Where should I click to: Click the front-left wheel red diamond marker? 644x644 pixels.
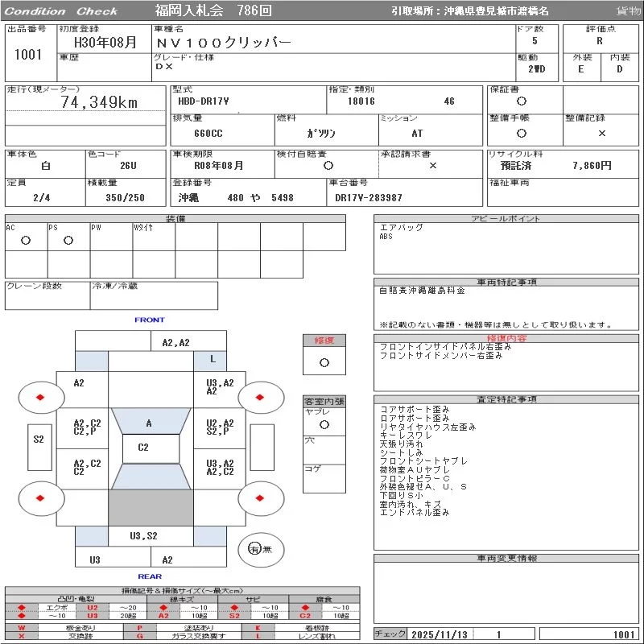[41, 397]
